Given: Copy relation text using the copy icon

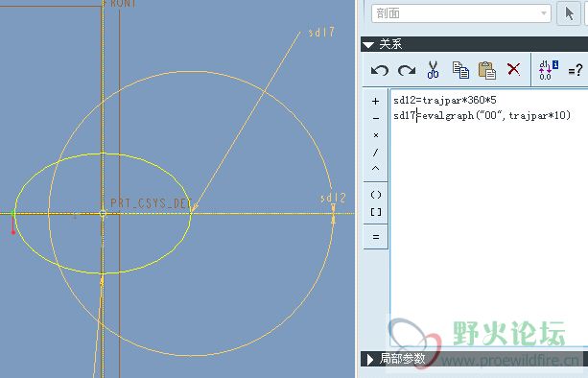Looking at the screenshot, I should (460, 70).
